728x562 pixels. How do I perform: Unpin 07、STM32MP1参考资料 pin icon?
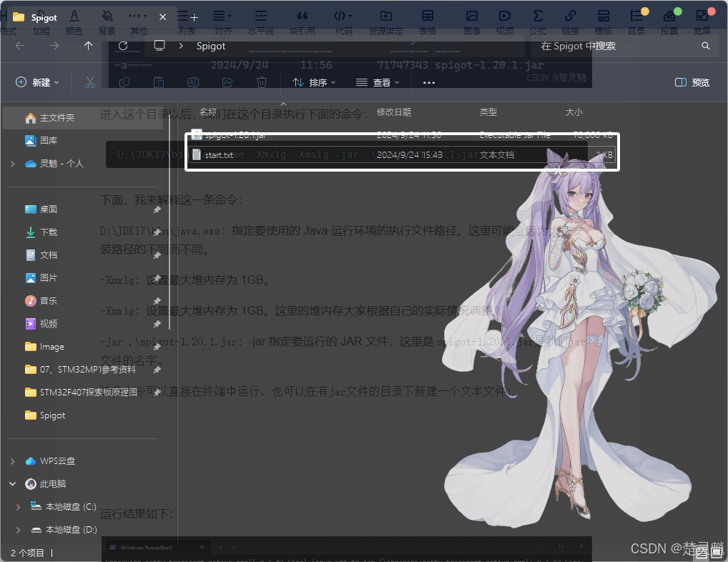coord(157,370)
